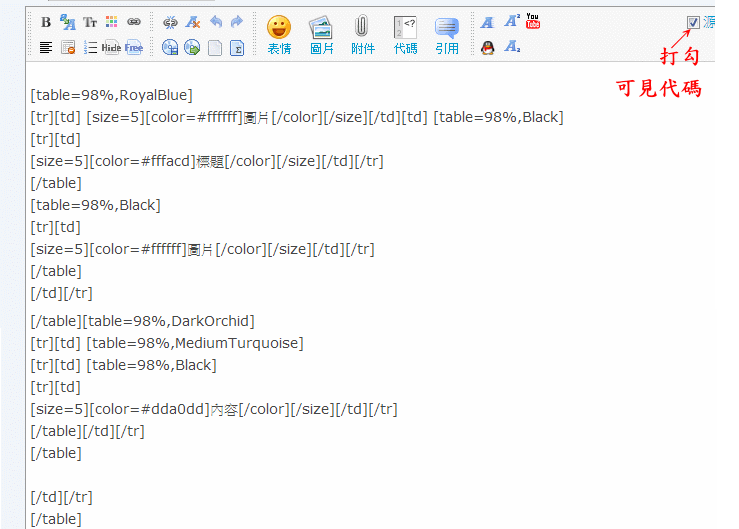739x529 pixels.
Task: Click the standalone [table=98%,Black] line
Action: 96,205
